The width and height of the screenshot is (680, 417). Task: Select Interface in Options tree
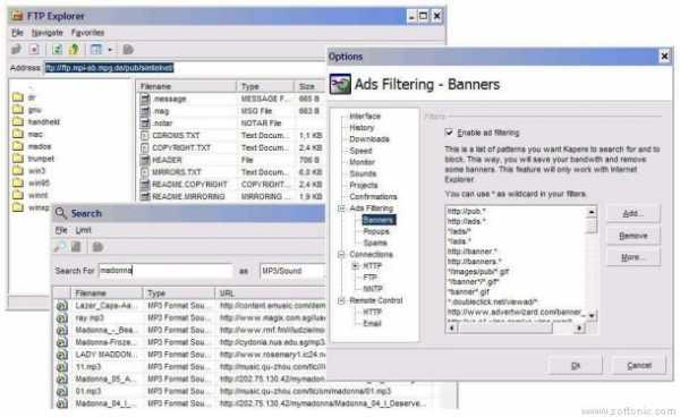point(365,116)
